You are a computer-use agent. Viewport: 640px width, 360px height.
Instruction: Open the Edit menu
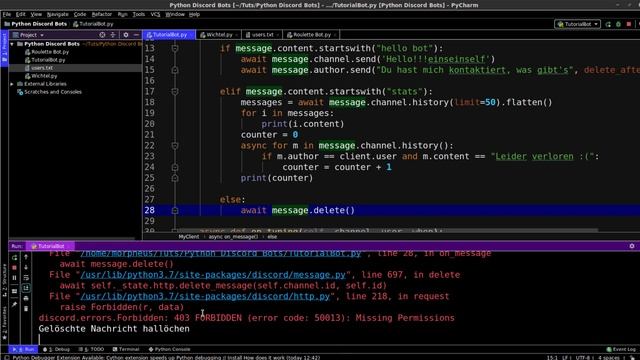pos(20,14)
